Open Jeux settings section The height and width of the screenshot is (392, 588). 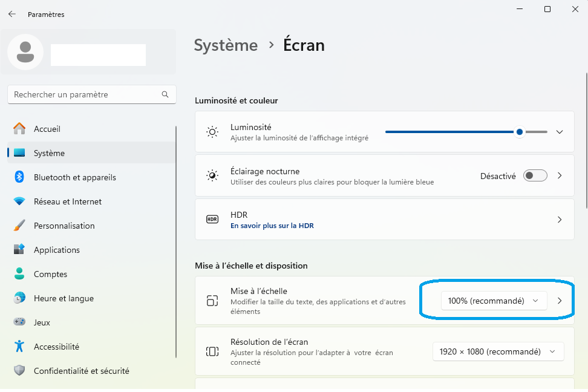[91, 322]
